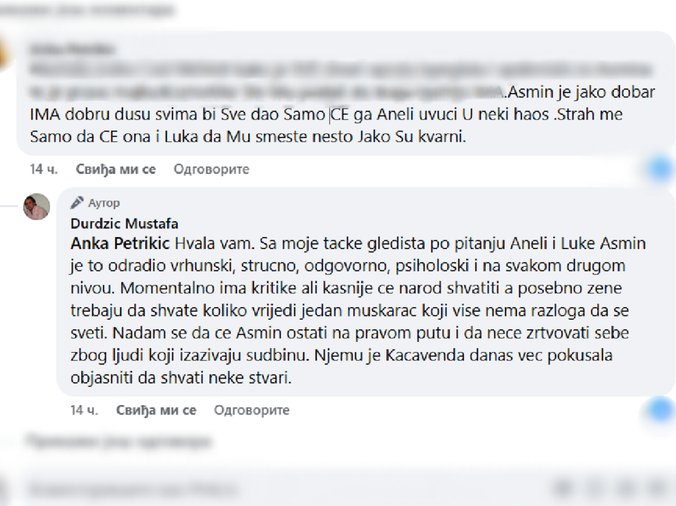
Task: Click Одговорите under Durdzic Mustafa's reply
Action: coord(251,410)
